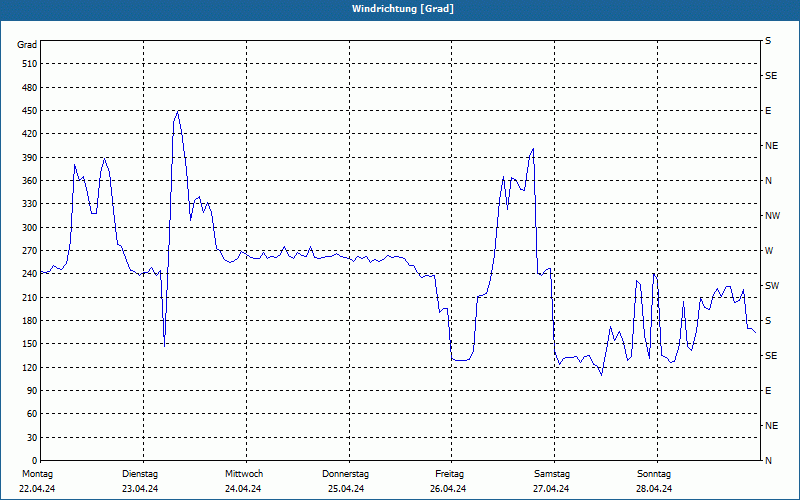Click the 60 degree axis label

pos(32,414)
